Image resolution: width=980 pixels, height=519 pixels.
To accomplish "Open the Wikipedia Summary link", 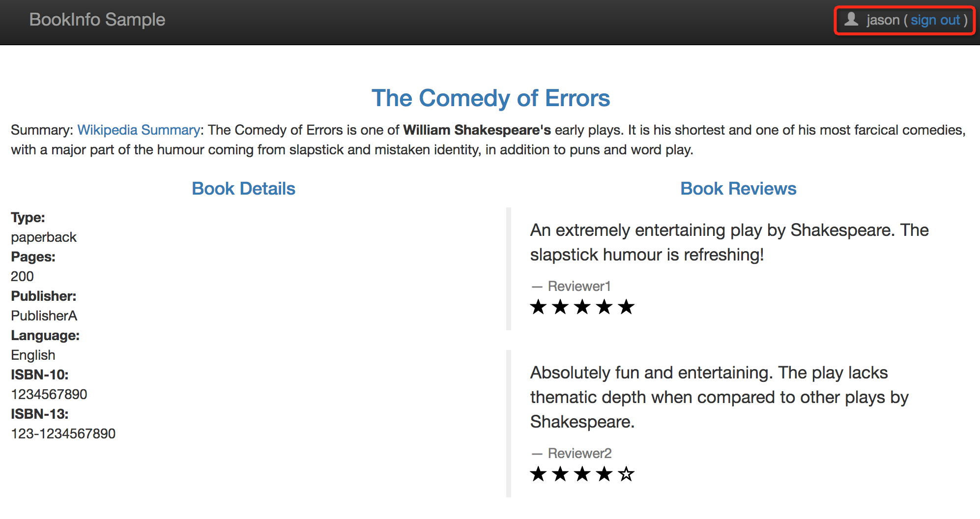I will pos(139,130).
